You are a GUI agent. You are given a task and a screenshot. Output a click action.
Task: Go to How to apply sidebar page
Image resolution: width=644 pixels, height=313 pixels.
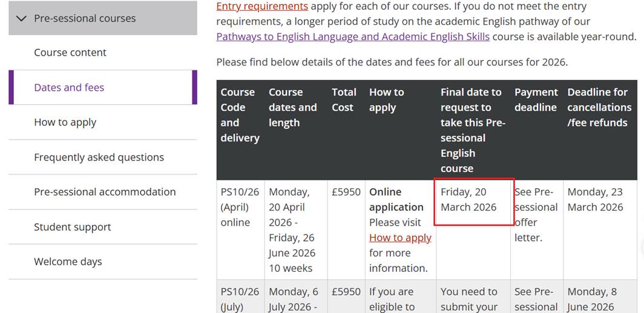(65, 122)
